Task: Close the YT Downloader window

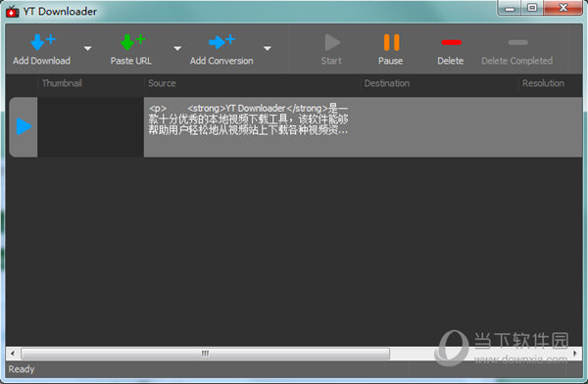Action: [563, 8]
